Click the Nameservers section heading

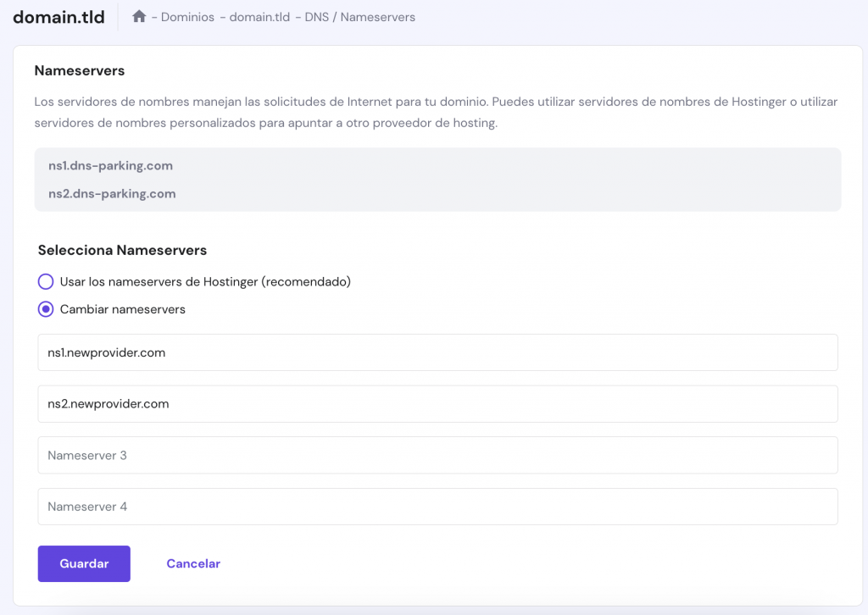79,70
